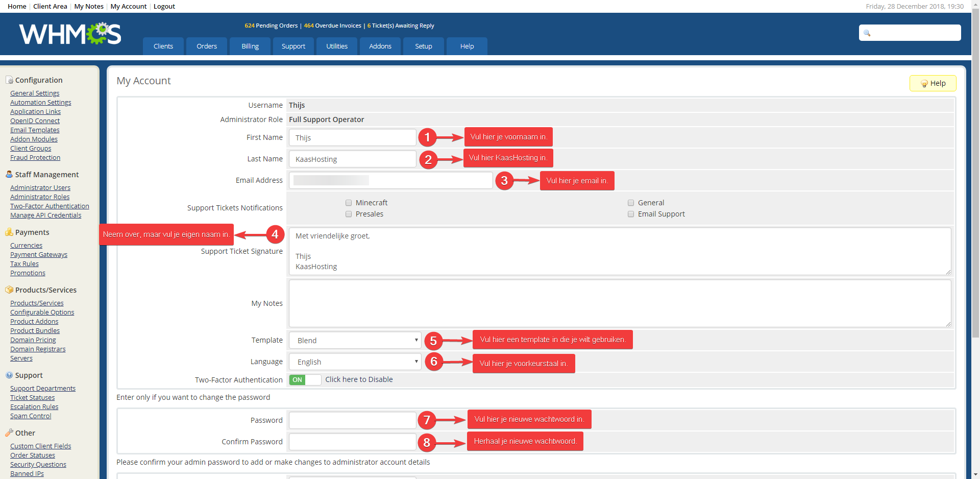The width and height of the screenshot is (980, 479).
Task: Enable Minecraft ticket notifications checkbox
Action: point(349,203)
